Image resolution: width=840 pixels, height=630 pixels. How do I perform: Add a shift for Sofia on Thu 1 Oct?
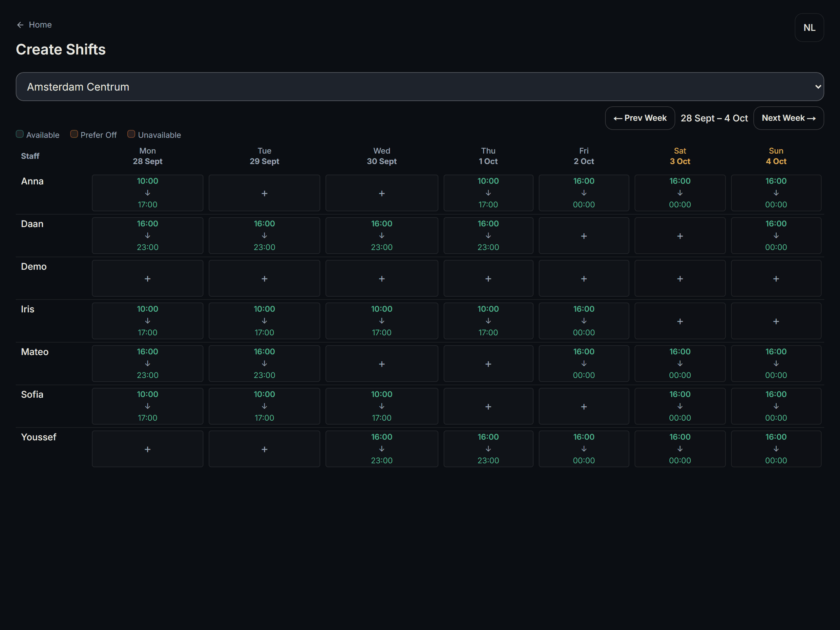(x=488, y=406)
